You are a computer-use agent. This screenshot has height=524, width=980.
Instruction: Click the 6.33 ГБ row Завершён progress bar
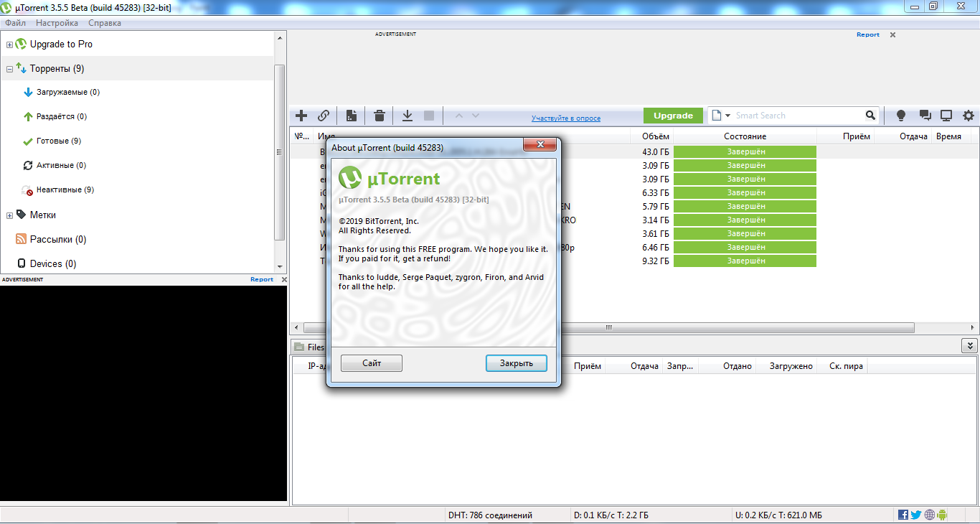(745, 193)
